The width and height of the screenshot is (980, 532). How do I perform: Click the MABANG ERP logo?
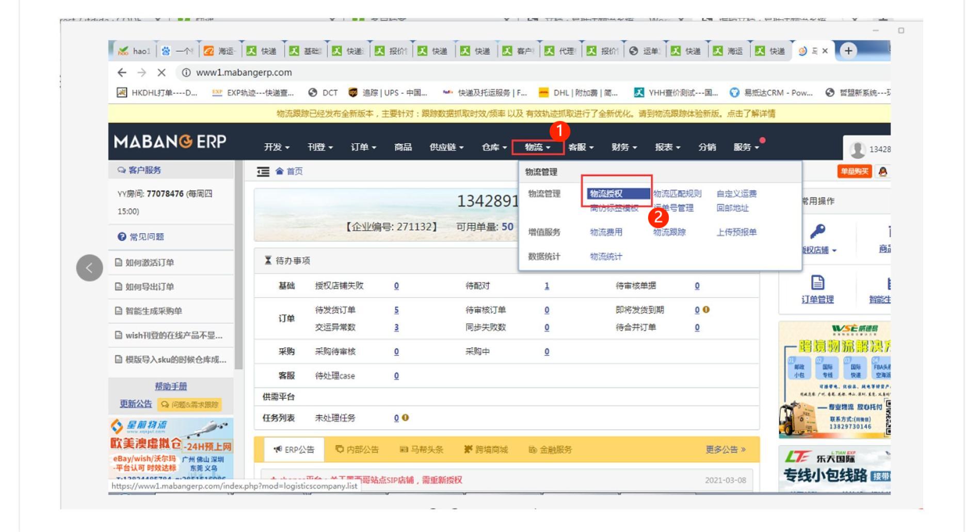[x=170, y=142]
